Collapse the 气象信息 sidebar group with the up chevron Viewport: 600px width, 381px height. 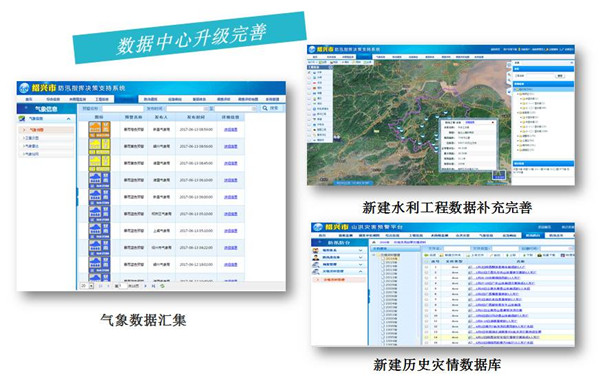[68, 119]
